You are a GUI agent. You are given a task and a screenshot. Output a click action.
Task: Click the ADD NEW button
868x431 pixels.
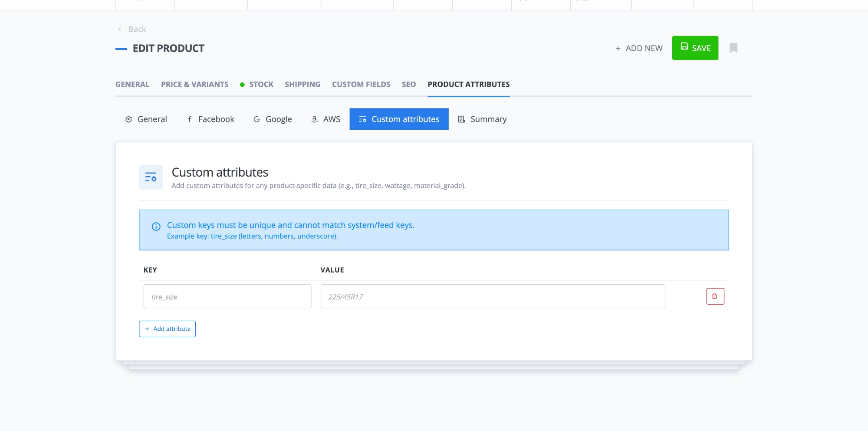tap(639, 48)
